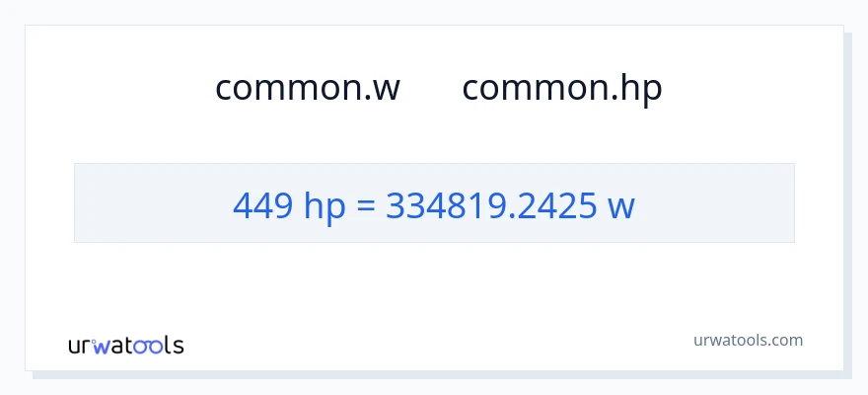
Task: Click the '.com' part of the site URL
Action: [x=785, y=340]
